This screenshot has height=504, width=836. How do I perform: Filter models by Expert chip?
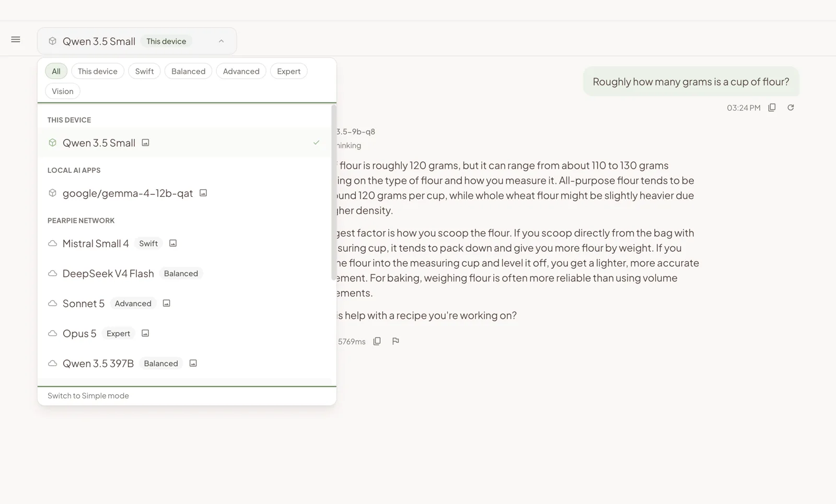click(288, 71)
